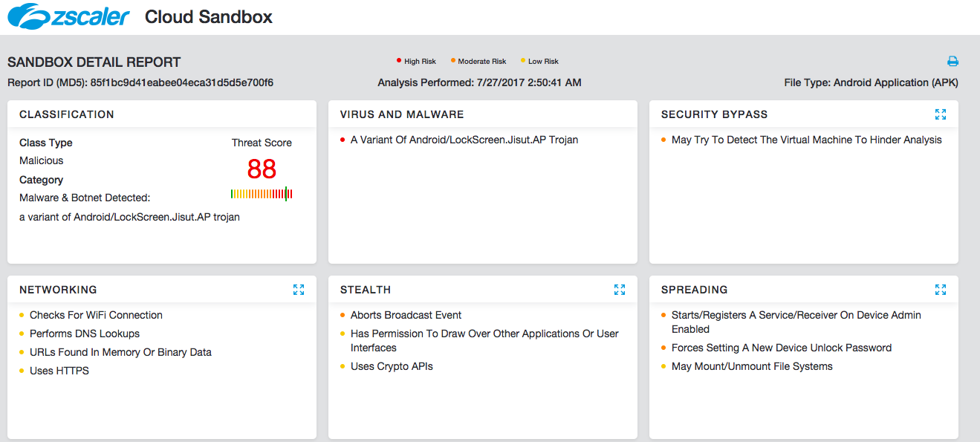Expand the Stealth panel
This screenshot has width=980, height=442.
pyautogui.click(x=620, y=290)
